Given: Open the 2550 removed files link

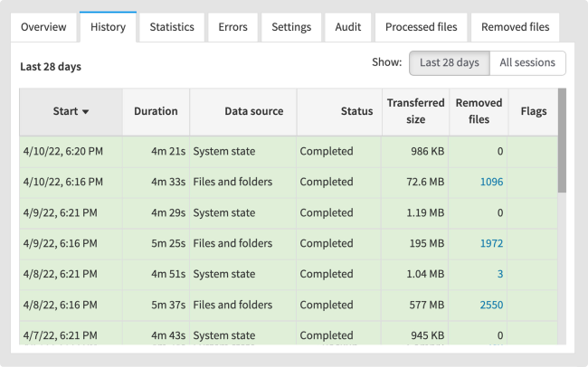Looking at the screenshot, I should click(491, 305).
